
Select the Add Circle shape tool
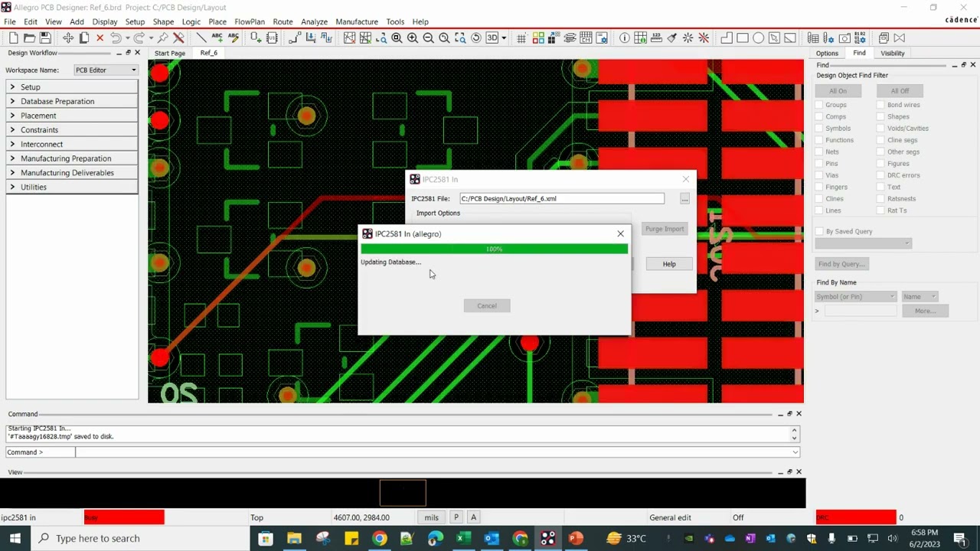pos(758,37)
